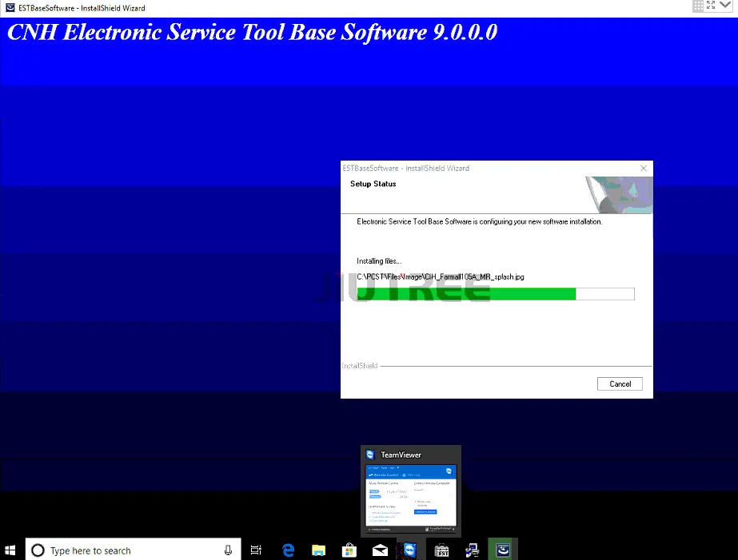Click the ESTBaseSoftware title bar icon
Viewport: 738px width, 560px height.
(x=10, y=7)
